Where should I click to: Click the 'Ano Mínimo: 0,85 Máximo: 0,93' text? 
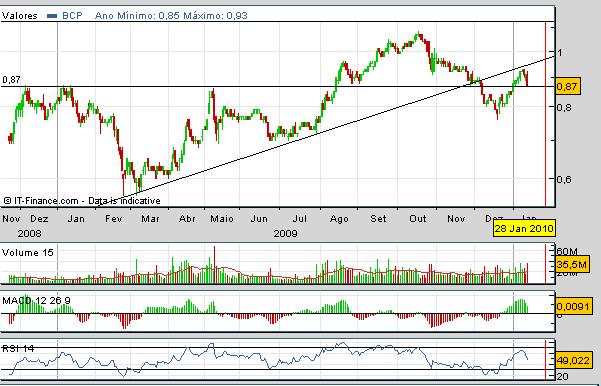pos(171,16)
